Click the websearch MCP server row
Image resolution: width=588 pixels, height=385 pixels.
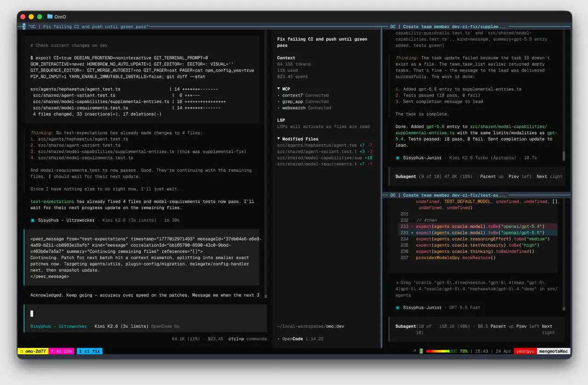(x=304, y=108)
